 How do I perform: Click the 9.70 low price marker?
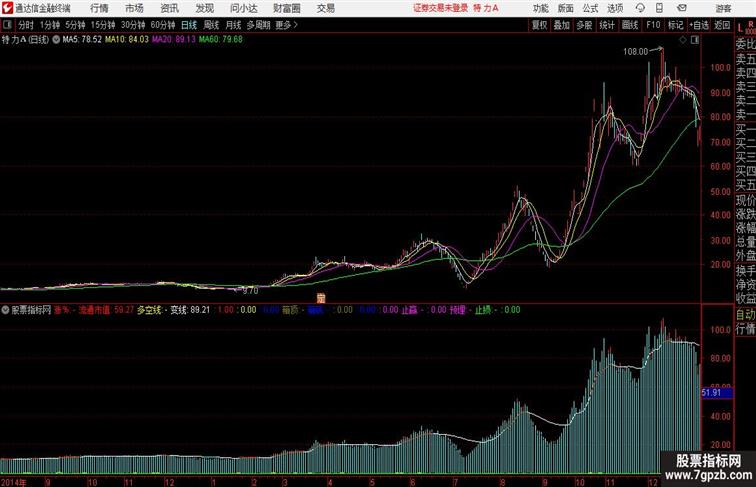click(x=250, y=291)
